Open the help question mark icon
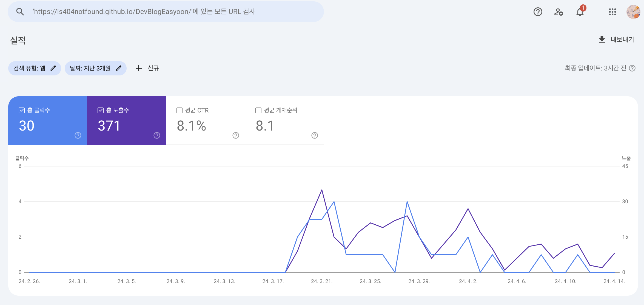Image resolution: width=644 pixels, height=305 pixels. [538, 12]
